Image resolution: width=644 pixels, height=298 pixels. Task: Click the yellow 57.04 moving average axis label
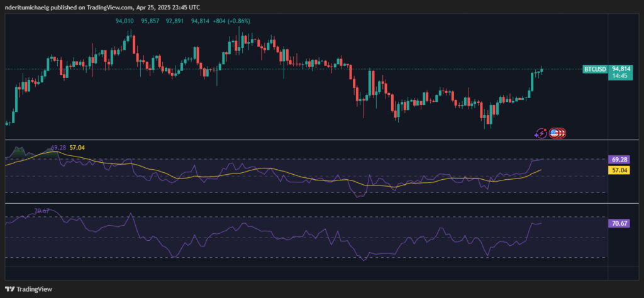619,170
